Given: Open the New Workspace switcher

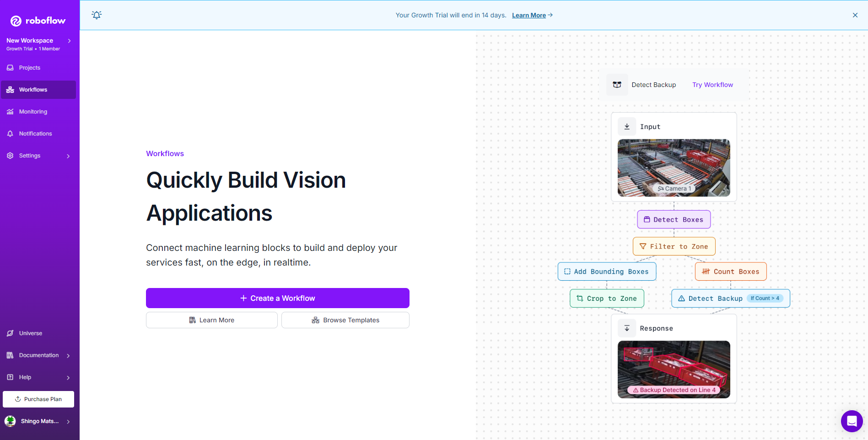Looking at the screenshot, I should 38,44.
